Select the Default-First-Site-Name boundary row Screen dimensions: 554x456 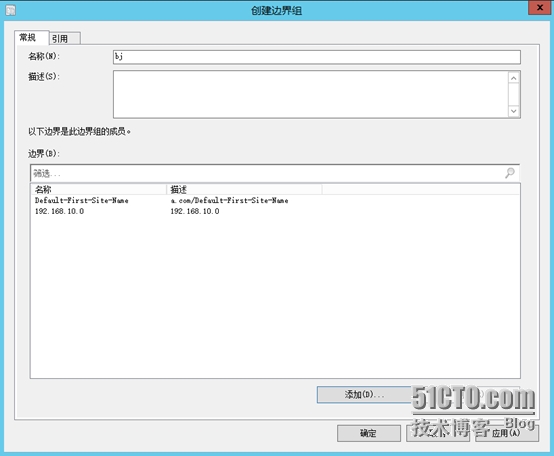pyautogui.click(x=275, y=201)
